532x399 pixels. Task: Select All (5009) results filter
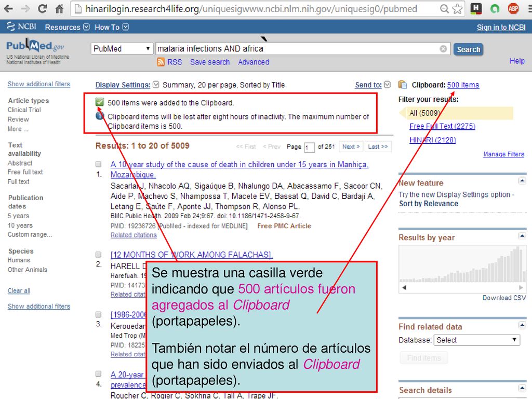click(457, 113)
